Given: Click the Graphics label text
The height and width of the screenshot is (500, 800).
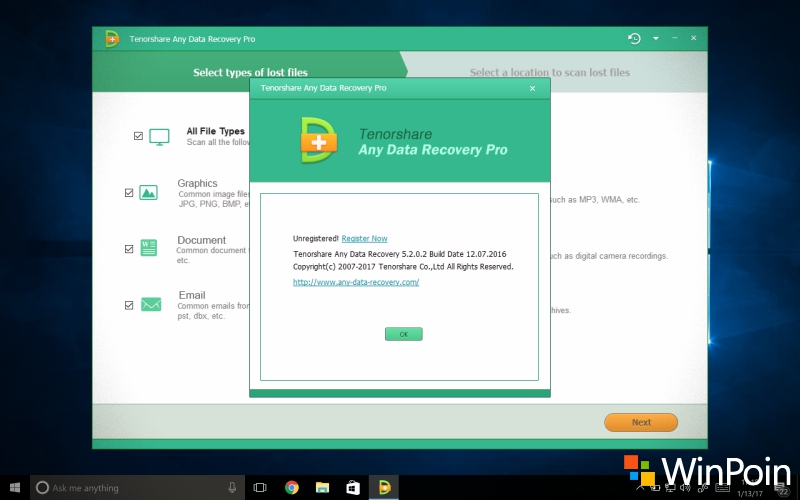Looking at the screenshot, I should [197, 183].
